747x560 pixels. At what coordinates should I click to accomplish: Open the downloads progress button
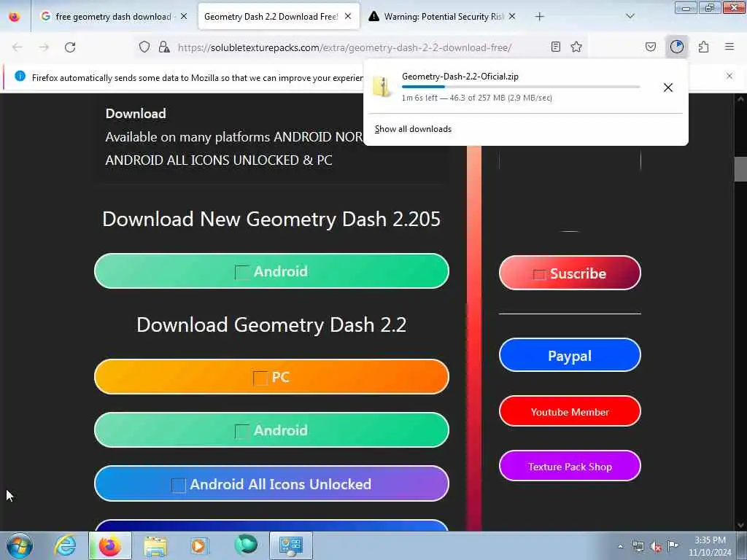pyautogui.click(x=676, y=47)
